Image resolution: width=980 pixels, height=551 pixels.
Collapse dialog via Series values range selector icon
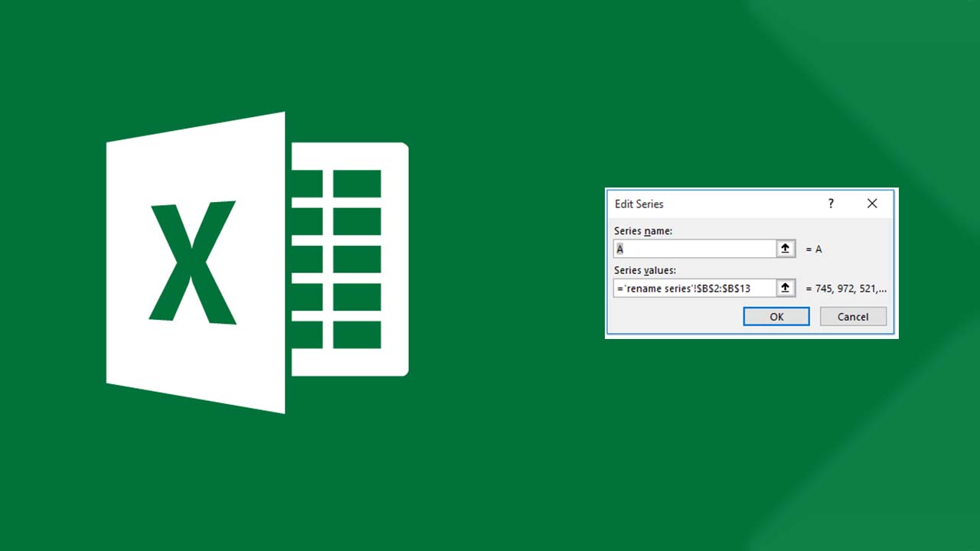pos(786,289)
